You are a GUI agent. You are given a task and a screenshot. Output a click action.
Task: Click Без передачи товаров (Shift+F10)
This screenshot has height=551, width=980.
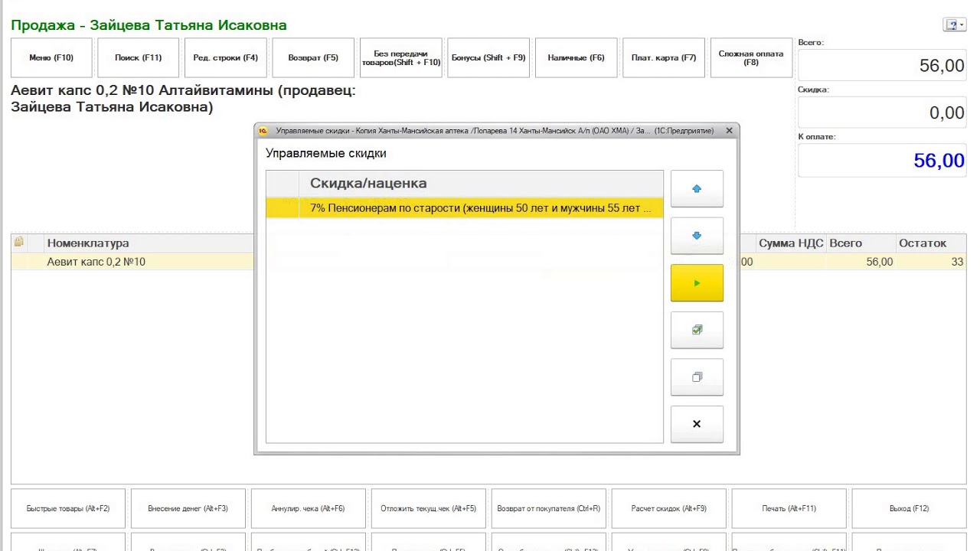coord(401,58)
